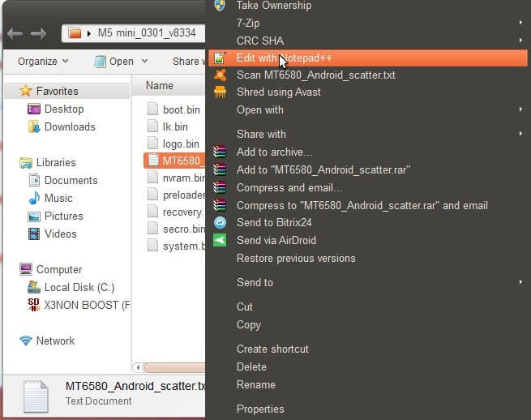Click WinRAR icon beside Compress and email
Screen dimensions: 531x420
[220, 187]
